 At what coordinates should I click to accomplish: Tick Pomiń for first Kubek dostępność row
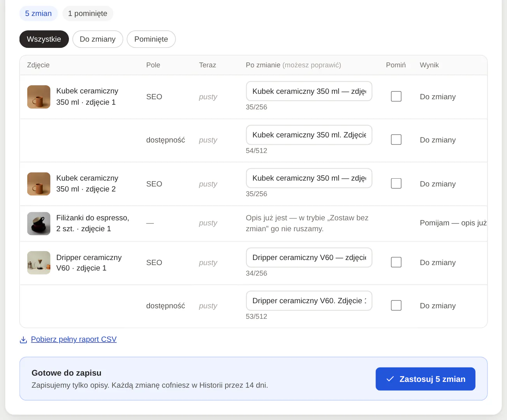point(396,139)
